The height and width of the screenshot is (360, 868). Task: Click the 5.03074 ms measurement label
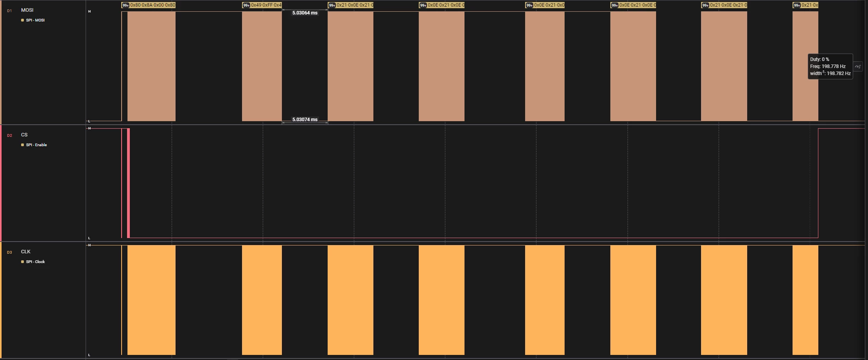305,119
